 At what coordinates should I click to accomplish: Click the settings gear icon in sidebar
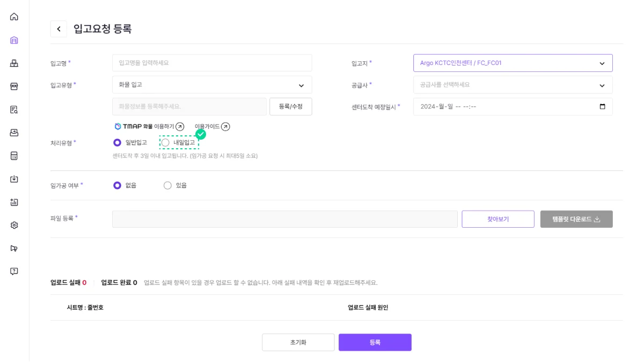(x=14, y=225)
